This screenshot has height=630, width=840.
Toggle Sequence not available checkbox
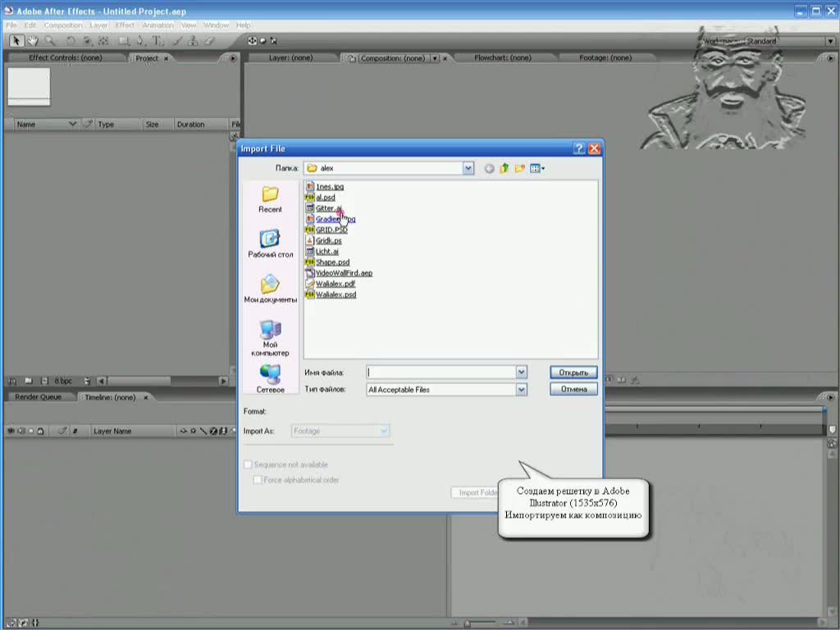tap(248, 464)
